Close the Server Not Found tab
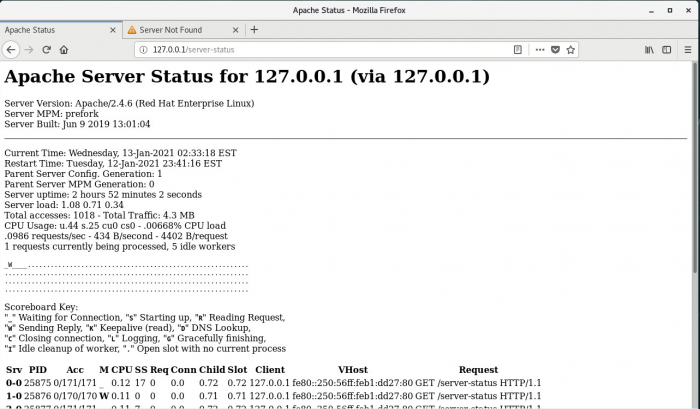700x409 pixels. pos(235,30)
